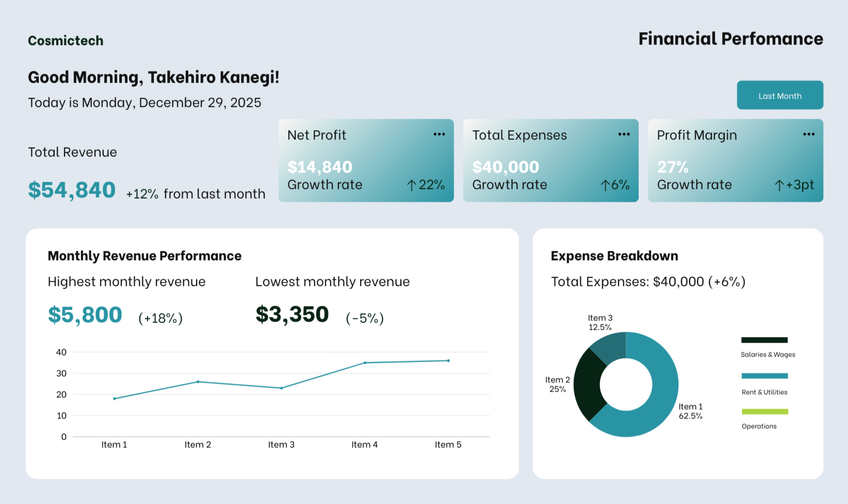The image size is (848, 504).
Task: Select the Operations green legend swatch
Action: click(764, 412)
